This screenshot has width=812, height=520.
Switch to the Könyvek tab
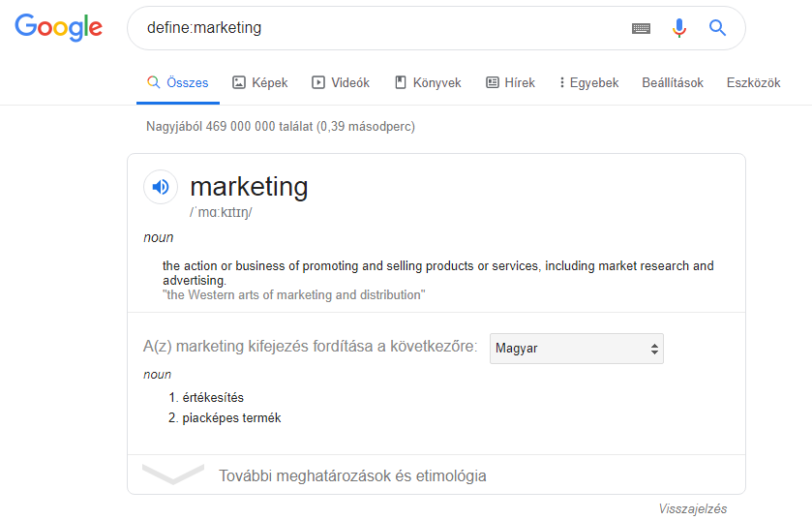click(x=428, y=83)
